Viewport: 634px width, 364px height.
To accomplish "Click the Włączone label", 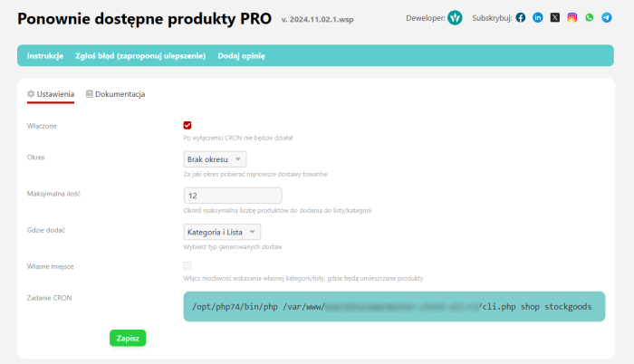I will click(x=42, y=126).
